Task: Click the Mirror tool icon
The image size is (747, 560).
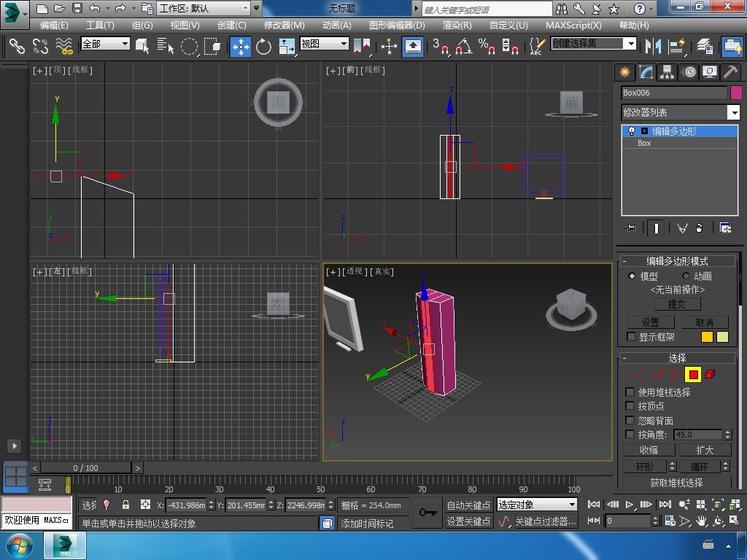Action: coord(653,46)
